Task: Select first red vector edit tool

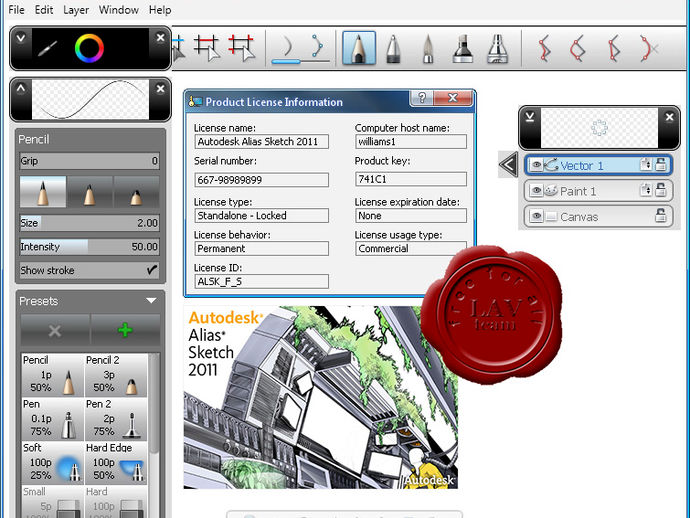Action: click(x=545, y=48)
